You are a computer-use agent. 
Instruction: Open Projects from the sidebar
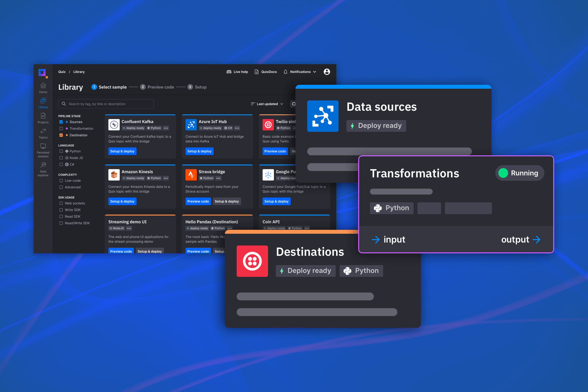pyautogui.click(x=43, y=118)
